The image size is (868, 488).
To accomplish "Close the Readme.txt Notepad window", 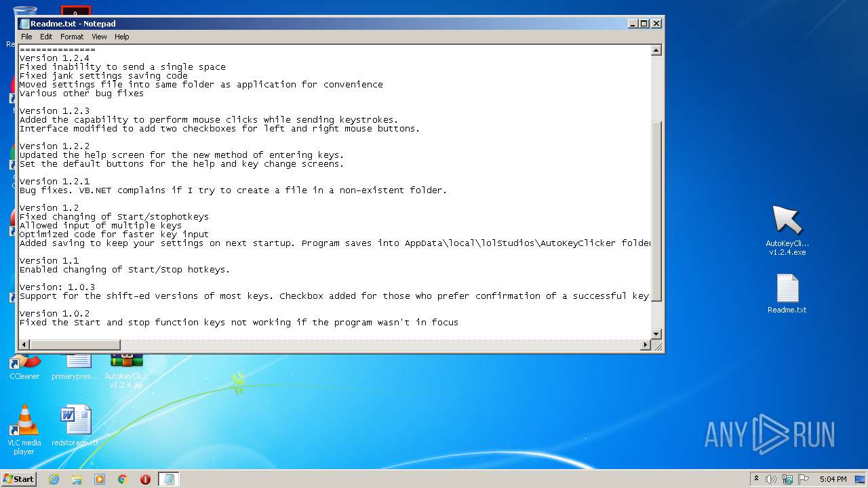I will (656, 23).
